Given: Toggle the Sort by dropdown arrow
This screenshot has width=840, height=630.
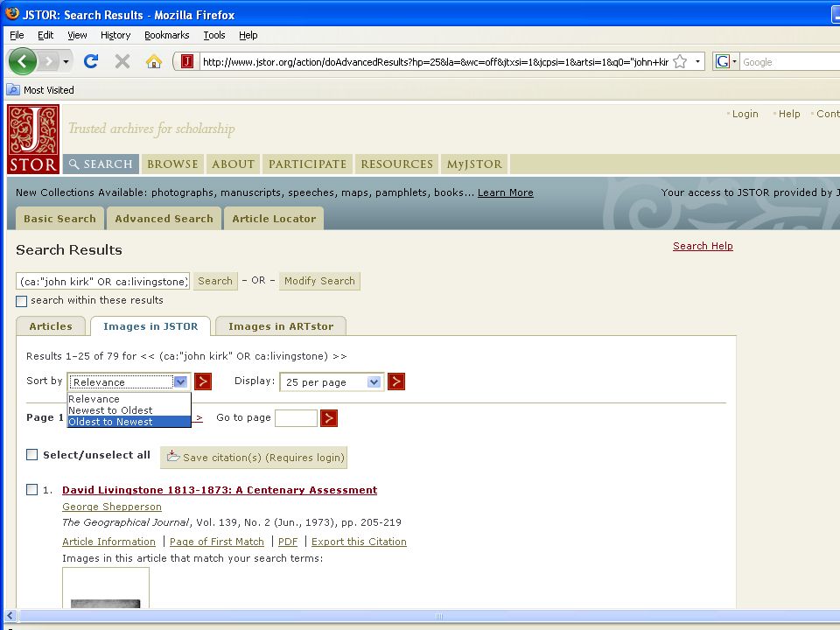Looking at the screenshot, I should (180, 382).
